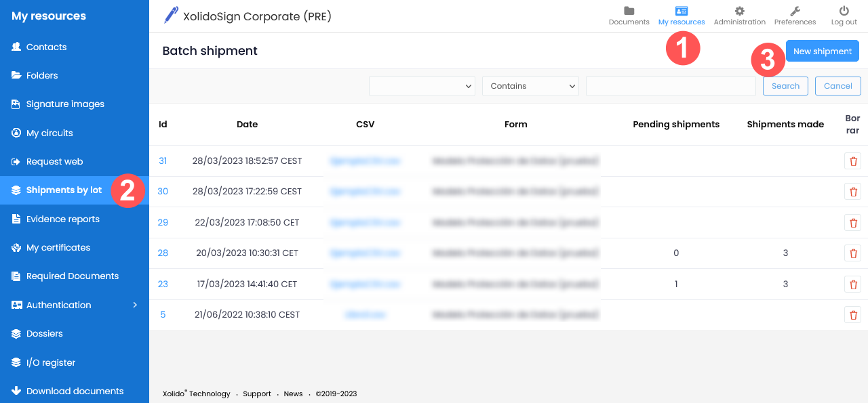Screen dimensions: 868x403
Task: Click the Date column header
Action: 248,124
